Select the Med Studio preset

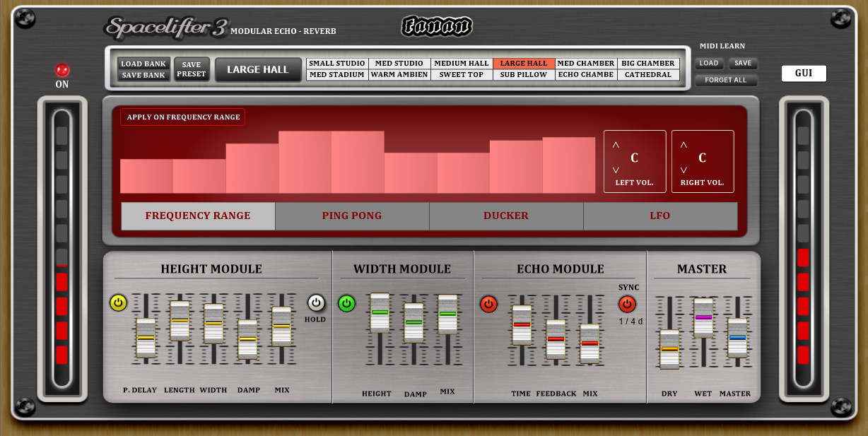coord(399,64)
